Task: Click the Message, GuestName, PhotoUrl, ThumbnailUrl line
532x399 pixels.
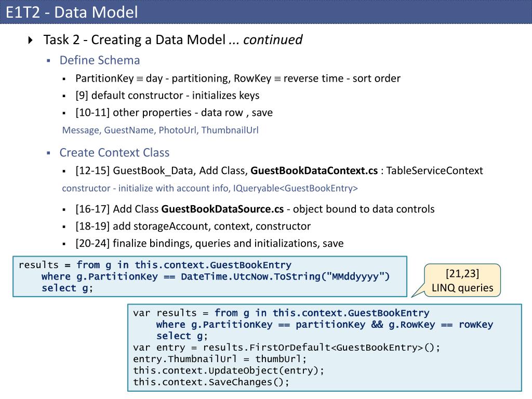Action: 160,130
